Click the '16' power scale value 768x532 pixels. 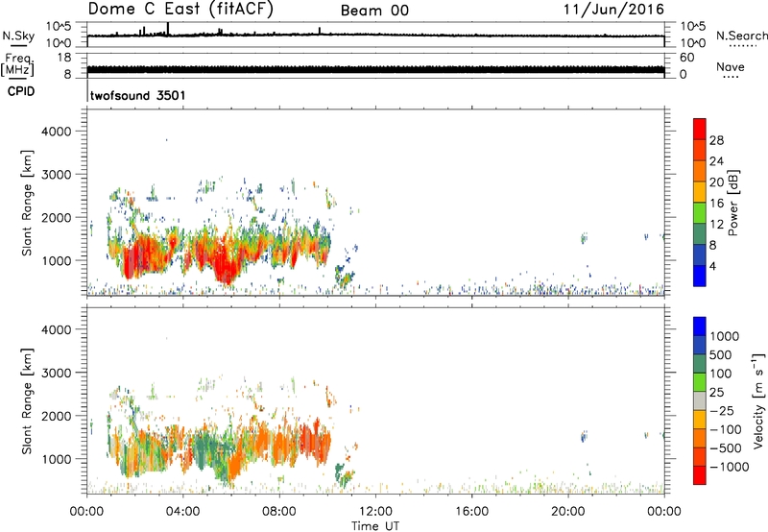pos(716,204)
